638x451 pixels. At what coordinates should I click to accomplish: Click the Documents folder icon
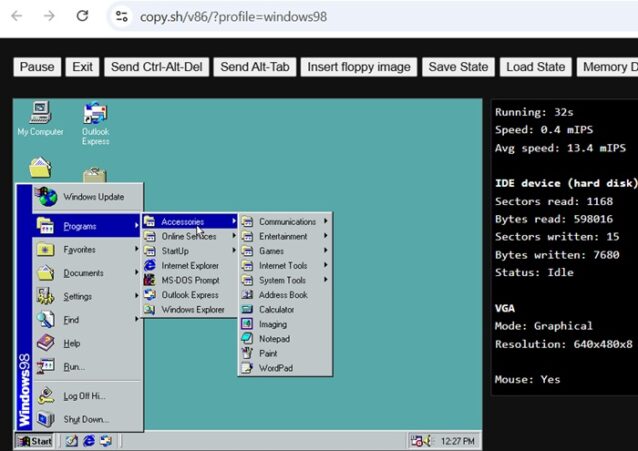click(x=45, y=272)
